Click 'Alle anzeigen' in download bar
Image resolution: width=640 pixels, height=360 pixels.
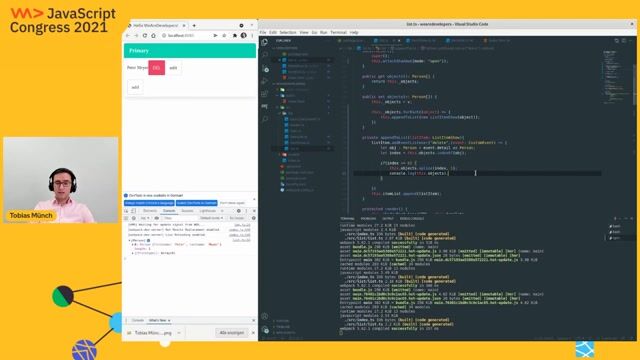tap(232, 333)
